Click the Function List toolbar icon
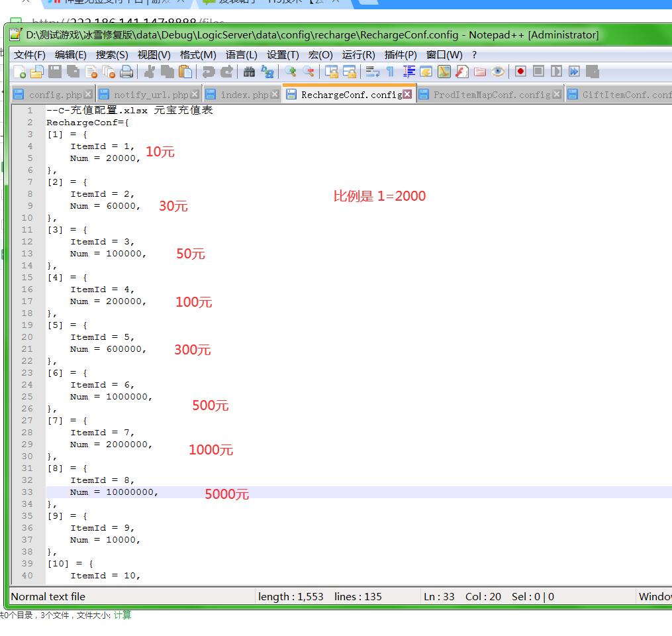This screenshot has width=672, height=636. click(x=462, y=72)
